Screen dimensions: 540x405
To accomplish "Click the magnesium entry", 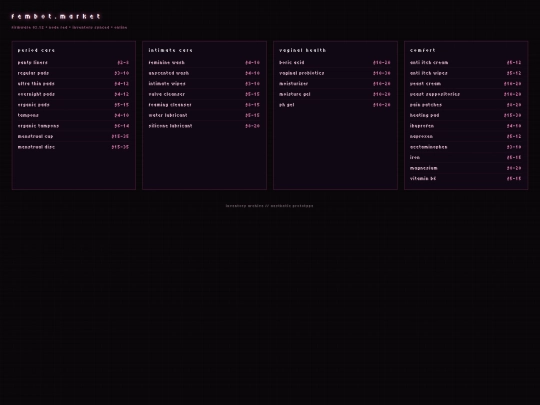I will point(466,168).
